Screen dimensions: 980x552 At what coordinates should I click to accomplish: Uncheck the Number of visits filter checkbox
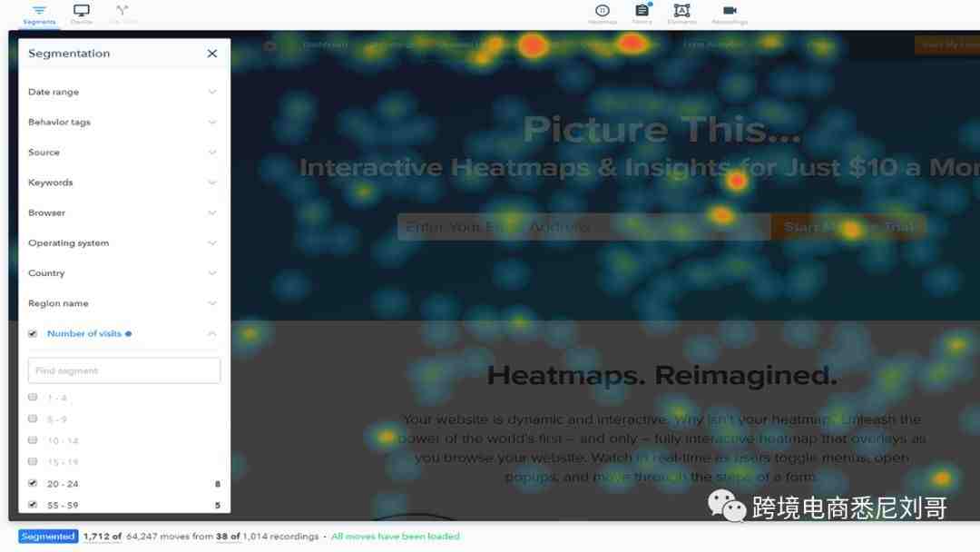point(33,334)
